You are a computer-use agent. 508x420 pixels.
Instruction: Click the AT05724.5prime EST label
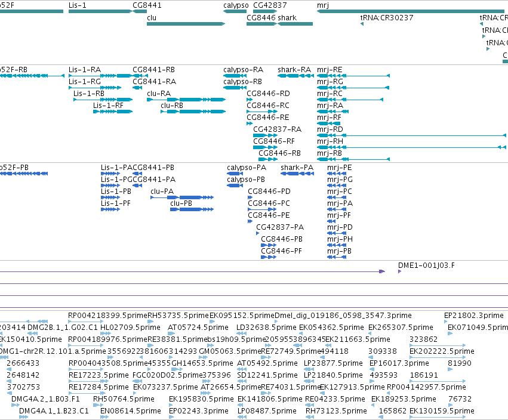[x=198, y=328]
